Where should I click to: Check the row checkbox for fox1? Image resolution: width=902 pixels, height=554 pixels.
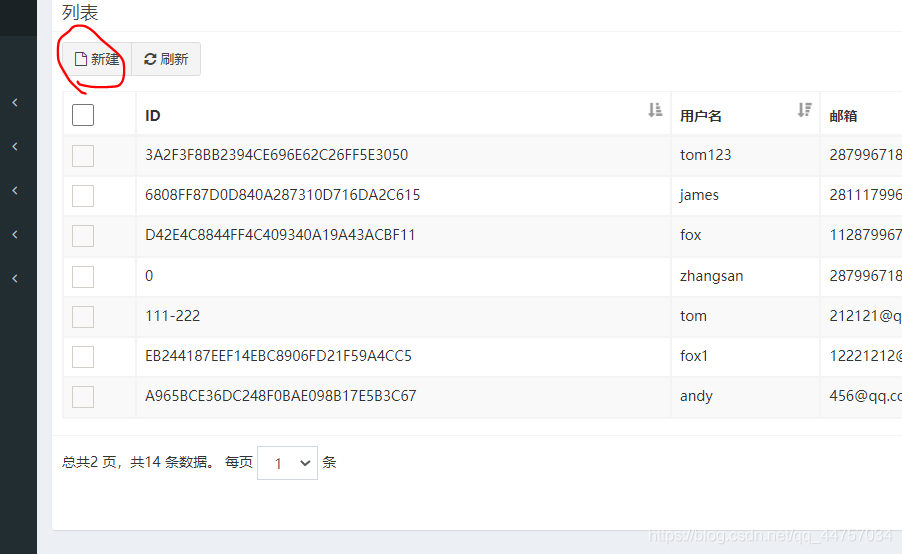(83, 357)
